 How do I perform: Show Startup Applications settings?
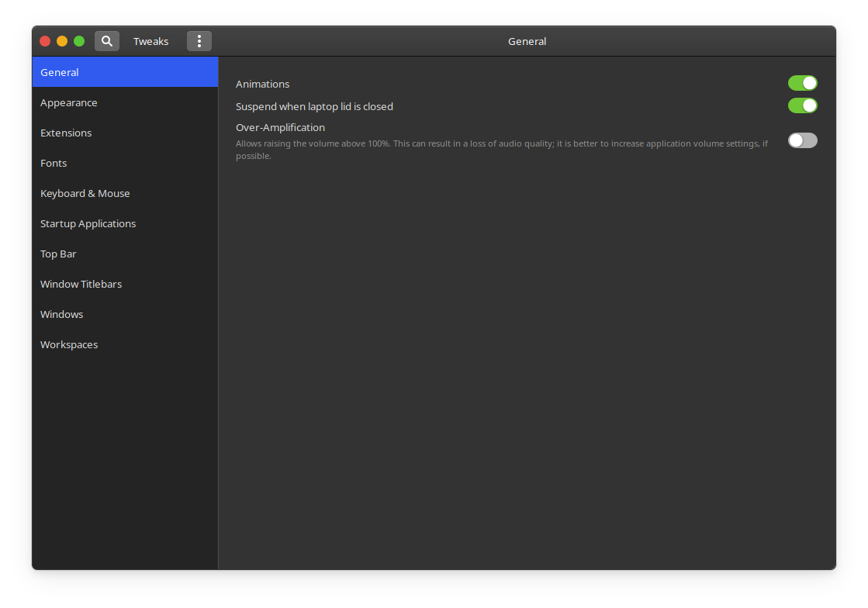[125, 223]
